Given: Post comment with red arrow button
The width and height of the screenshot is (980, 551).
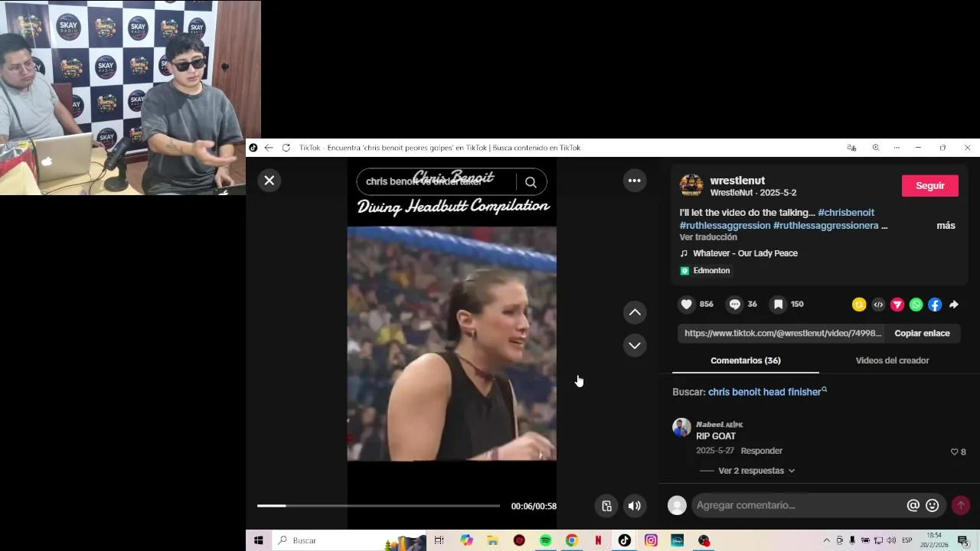Looking at the screenshot, I should 960,505.
